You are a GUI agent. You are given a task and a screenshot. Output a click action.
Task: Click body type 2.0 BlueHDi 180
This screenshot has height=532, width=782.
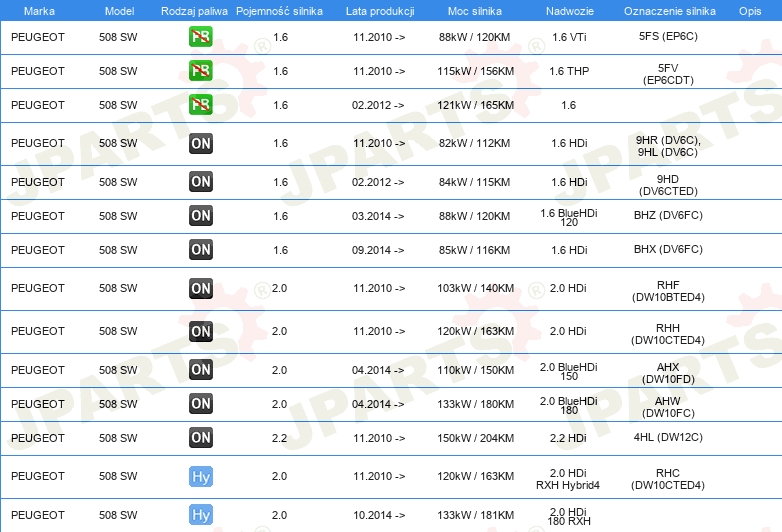(x=569, y=405)
